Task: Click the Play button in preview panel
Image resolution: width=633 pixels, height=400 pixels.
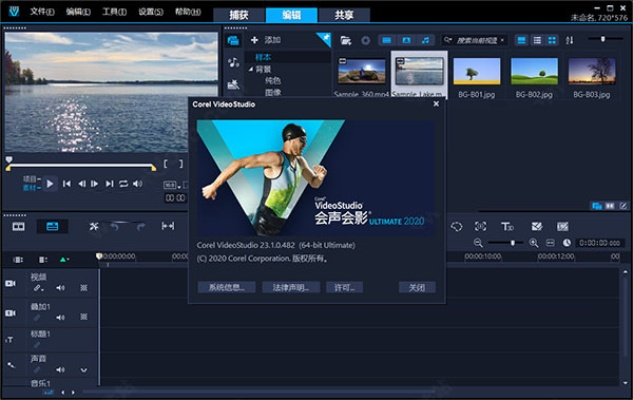Action: (50, 183)
